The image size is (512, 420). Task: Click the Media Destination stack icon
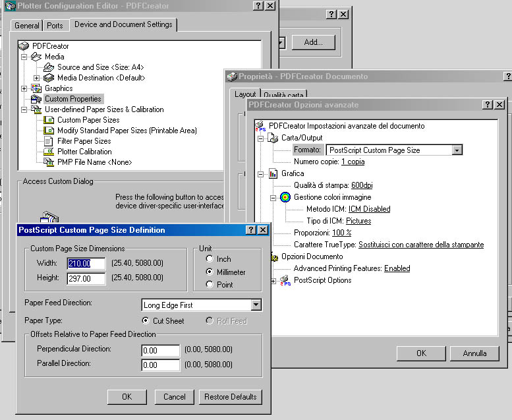49,78
